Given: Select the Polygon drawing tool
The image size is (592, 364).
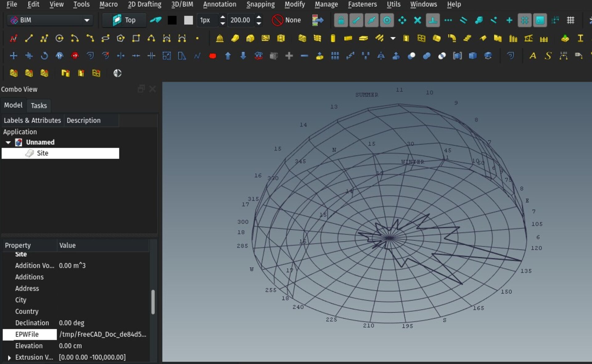Looking at the screenshot, I should pos(121,38).
